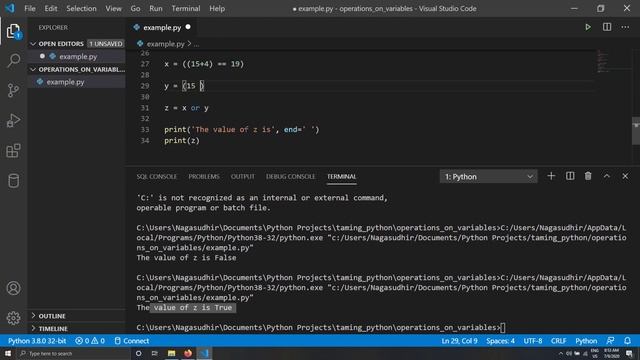
Task: Open the Help menu
Action: point(217,8)
